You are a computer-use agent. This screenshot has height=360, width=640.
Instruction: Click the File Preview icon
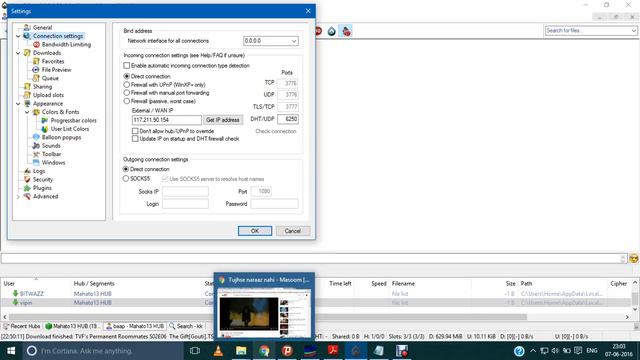coord(36,70)
